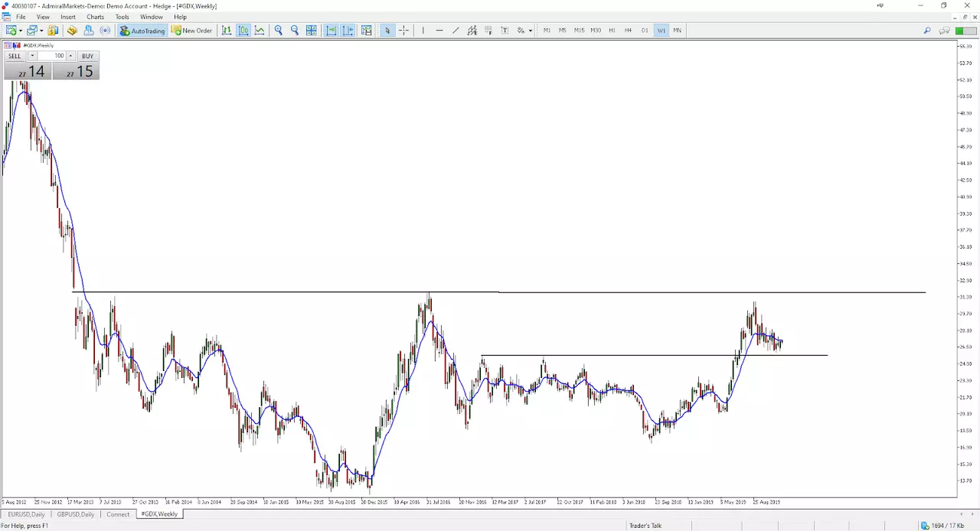This screenshot has width=980, height=531.
Task: Switch to the Connect tab
Action: (x=118, y=514)
